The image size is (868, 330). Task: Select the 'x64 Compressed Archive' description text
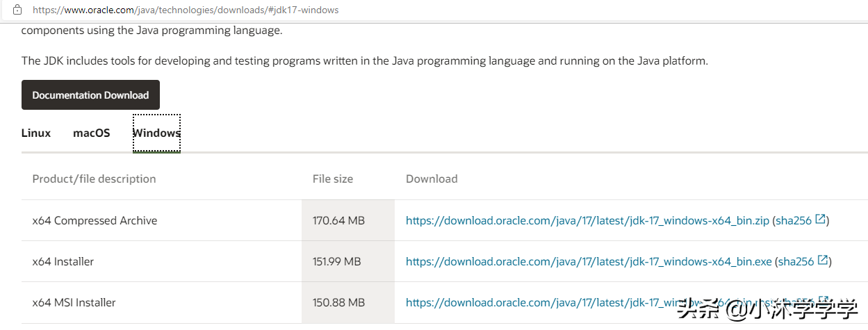coord(95,220)
